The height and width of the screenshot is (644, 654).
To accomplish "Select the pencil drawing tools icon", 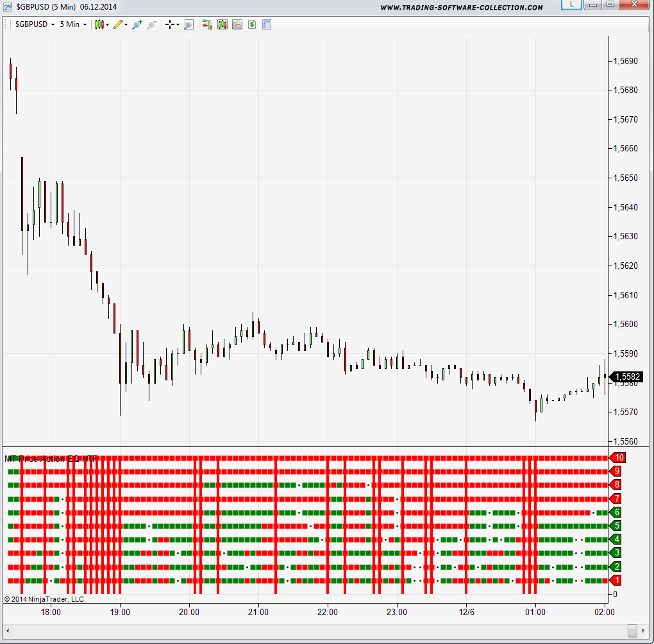I will pos(118,24).
